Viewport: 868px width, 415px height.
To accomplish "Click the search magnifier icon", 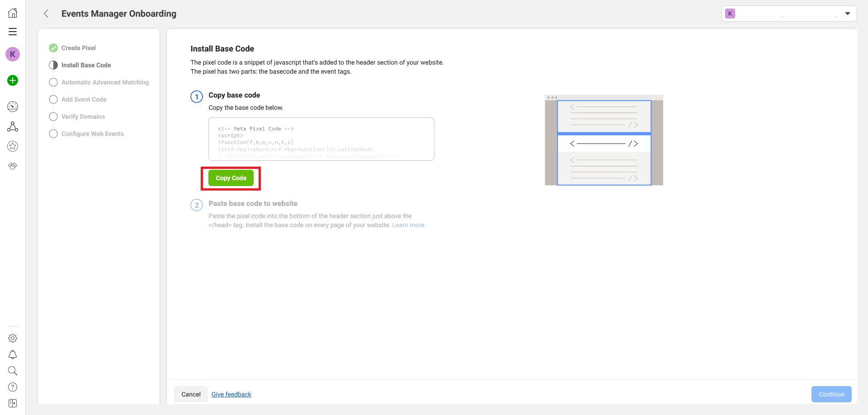I will pyautogui.click(x=13, y=371).
